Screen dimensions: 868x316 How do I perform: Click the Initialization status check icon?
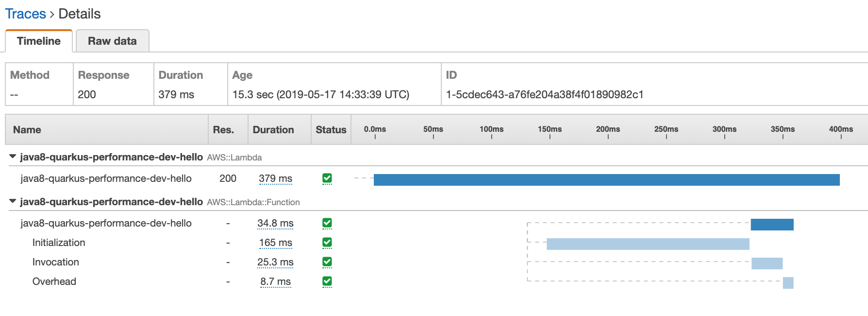(327, 243)
